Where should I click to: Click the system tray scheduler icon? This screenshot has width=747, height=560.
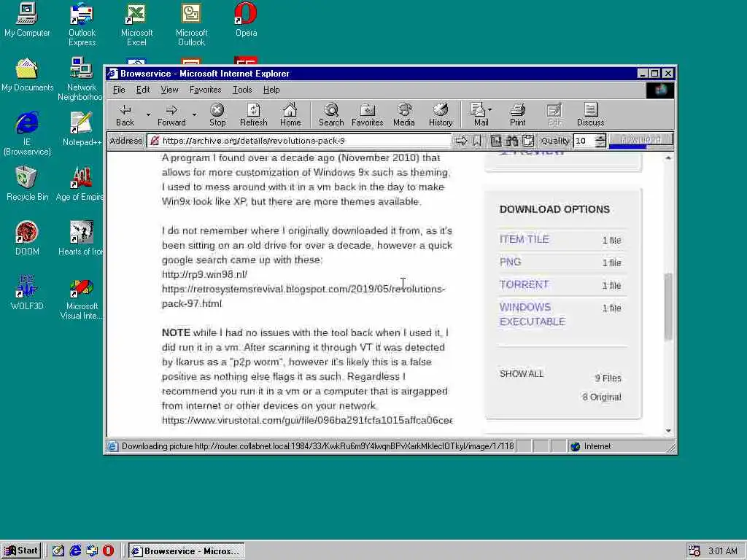click(694, 551)
